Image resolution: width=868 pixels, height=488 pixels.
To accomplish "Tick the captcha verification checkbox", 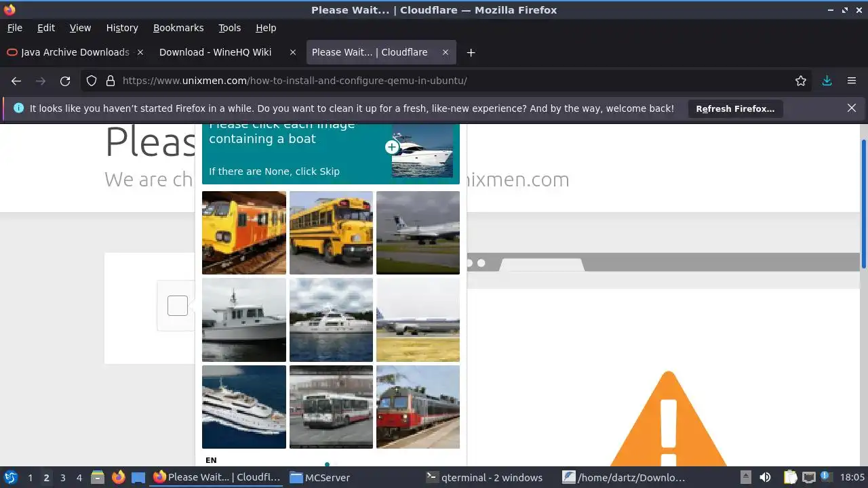I will point(178,306).
